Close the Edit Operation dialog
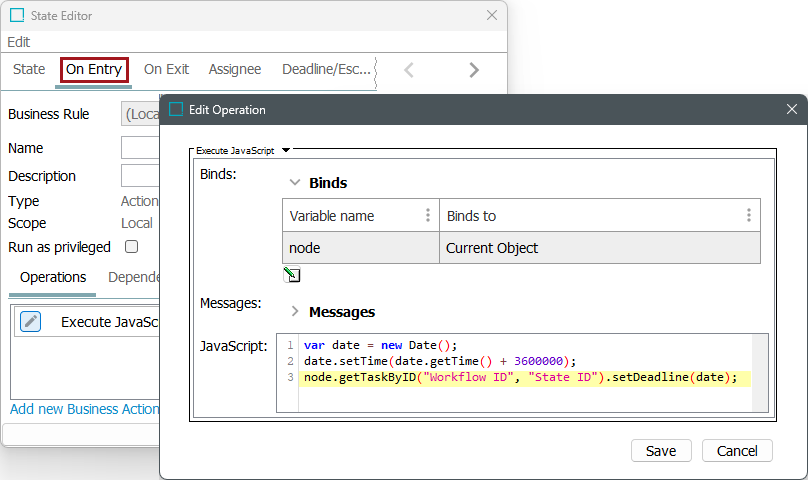 coord(791,109)
